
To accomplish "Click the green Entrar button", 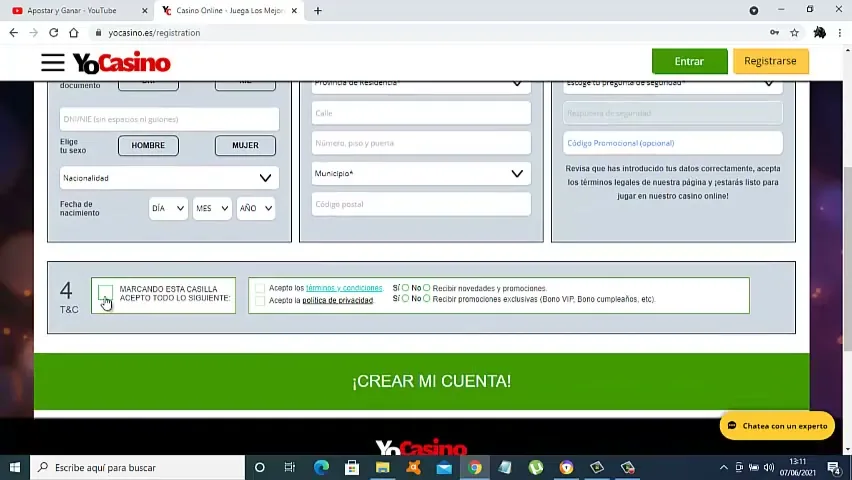I will pyautogui.click(x=690, y=61).
